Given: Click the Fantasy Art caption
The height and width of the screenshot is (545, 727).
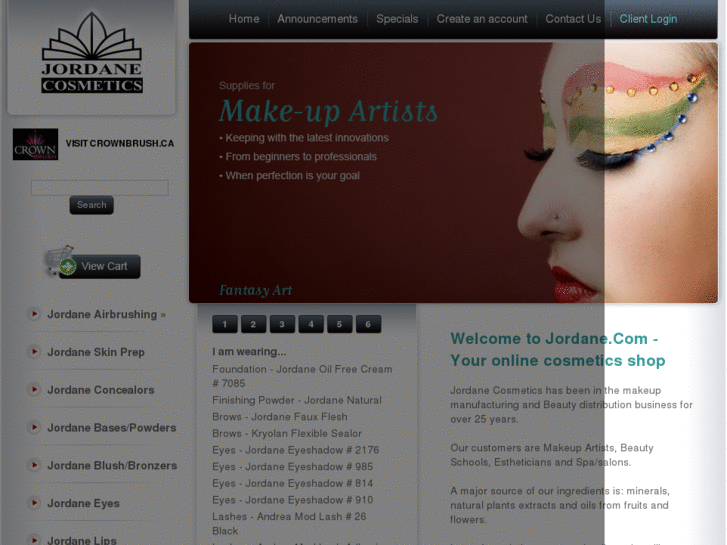Looking at the screenshot, I should pyautogui.click(x=255, y=290).
